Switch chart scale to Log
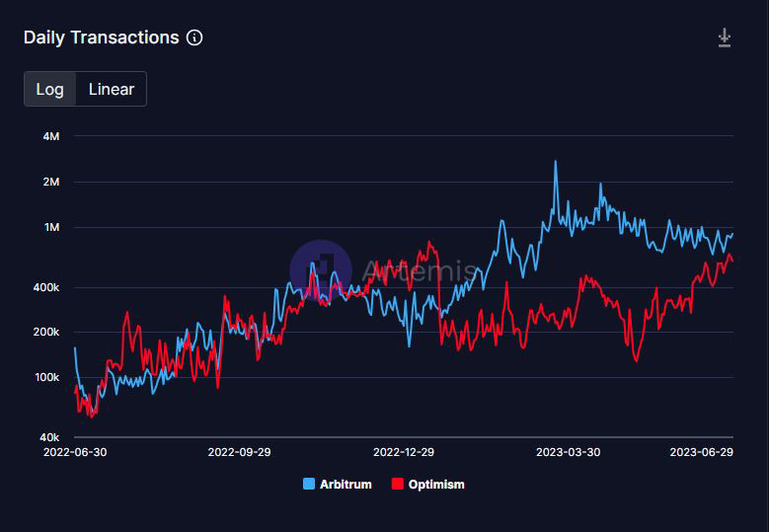The width and height of the screenshot is (769, 532). tap(50, 89)
